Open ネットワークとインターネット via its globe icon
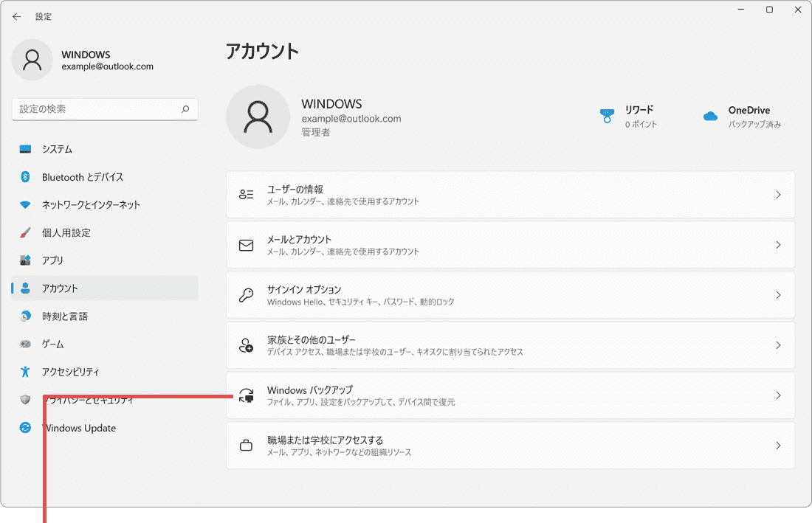 click(x=25, y=205)
